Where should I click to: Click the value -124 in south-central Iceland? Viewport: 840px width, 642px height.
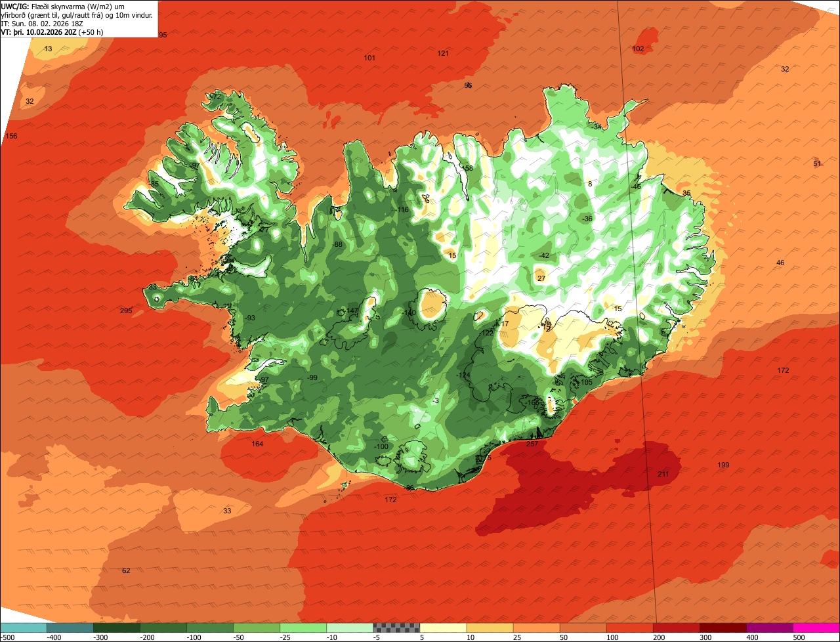pyautogui.click(x=463, y=375)
